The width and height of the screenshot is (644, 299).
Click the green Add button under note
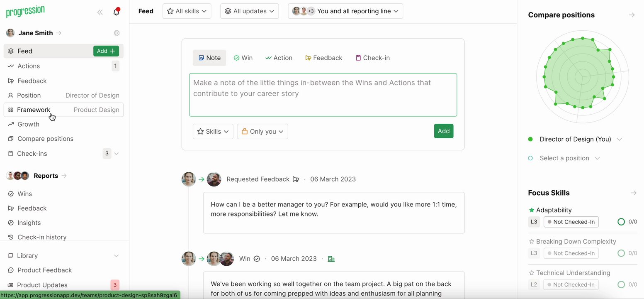tap(443, 131)
